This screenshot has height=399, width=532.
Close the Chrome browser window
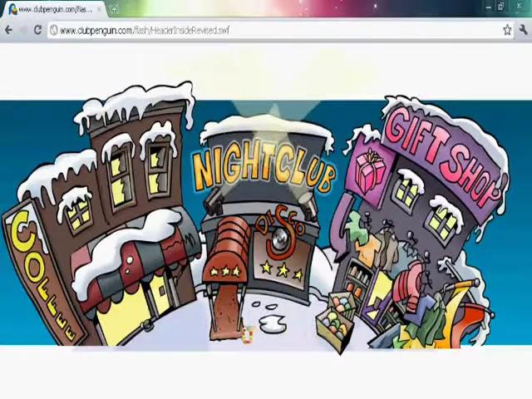[x=519, y=6]
